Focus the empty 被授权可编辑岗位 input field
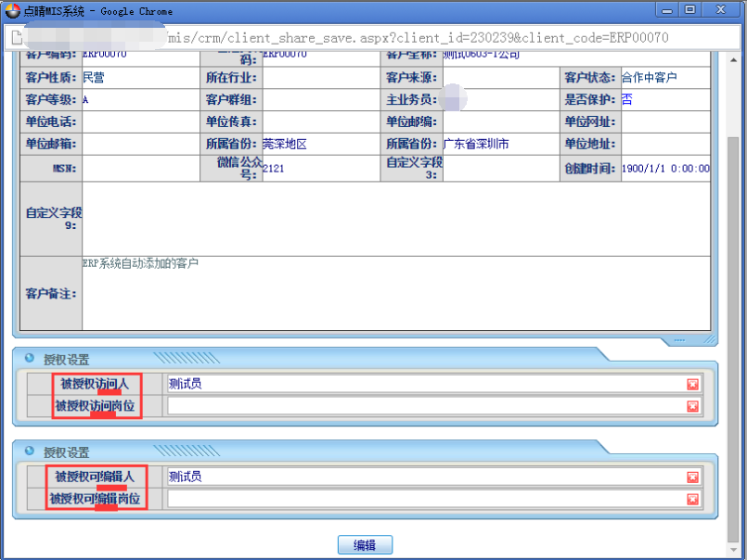 422,499
